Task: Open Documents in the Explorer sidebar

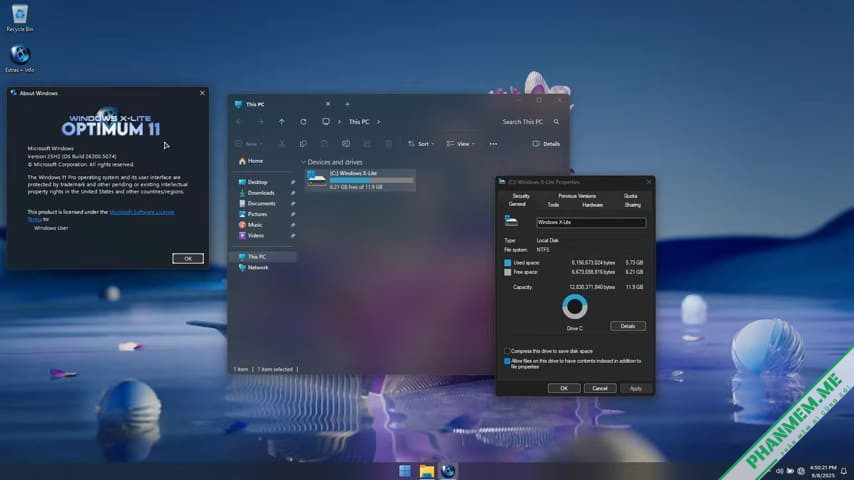Action: (x=257, y=203)
